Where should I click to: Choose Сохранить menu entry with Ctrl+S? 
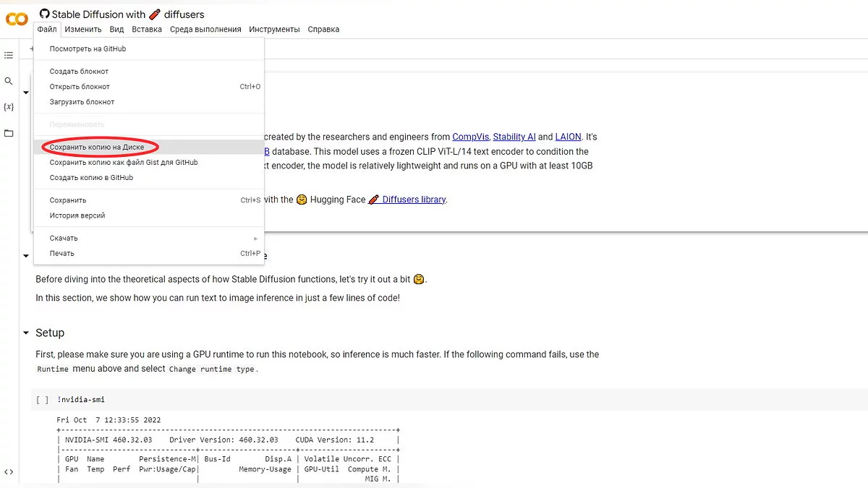pos(148,200)
